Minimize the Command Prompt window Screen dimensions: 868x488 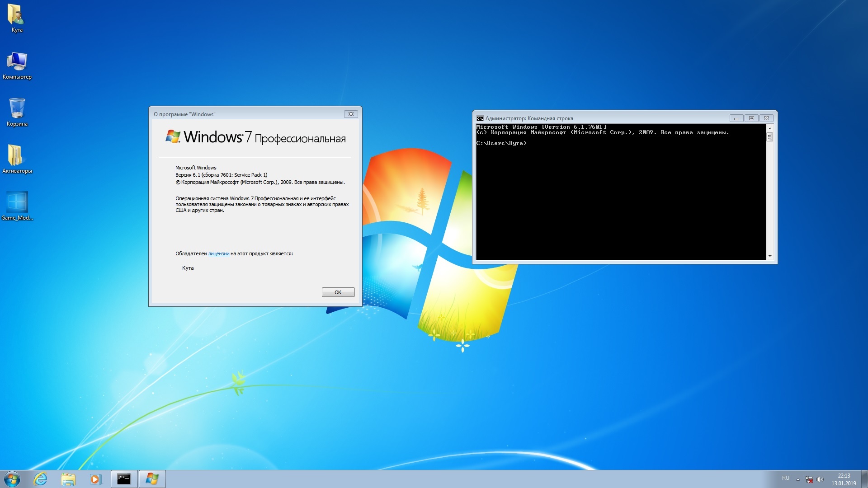pos(736,118)
